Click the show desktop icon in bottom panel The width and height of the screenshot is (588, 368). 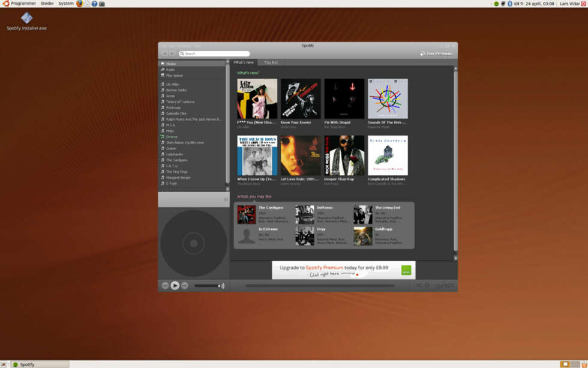(x=4, y=364)
